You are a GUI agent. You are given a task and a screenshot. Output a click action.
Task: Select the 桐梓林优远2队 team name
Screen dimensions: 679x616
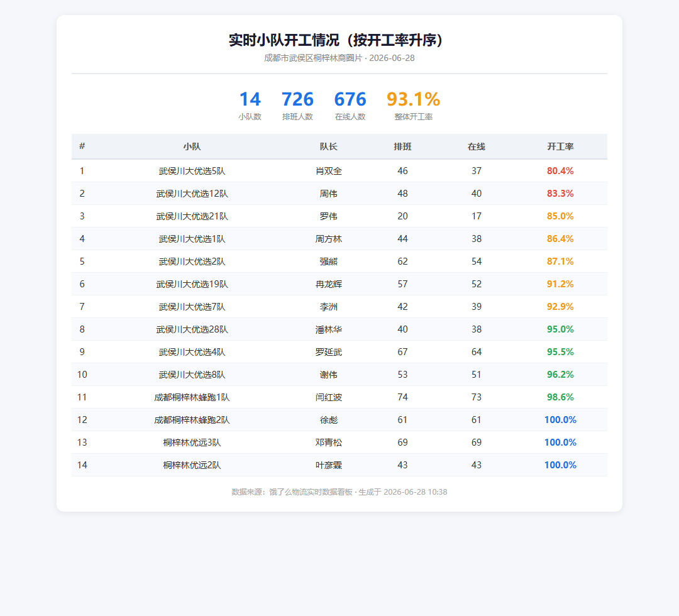coord(192,465)
